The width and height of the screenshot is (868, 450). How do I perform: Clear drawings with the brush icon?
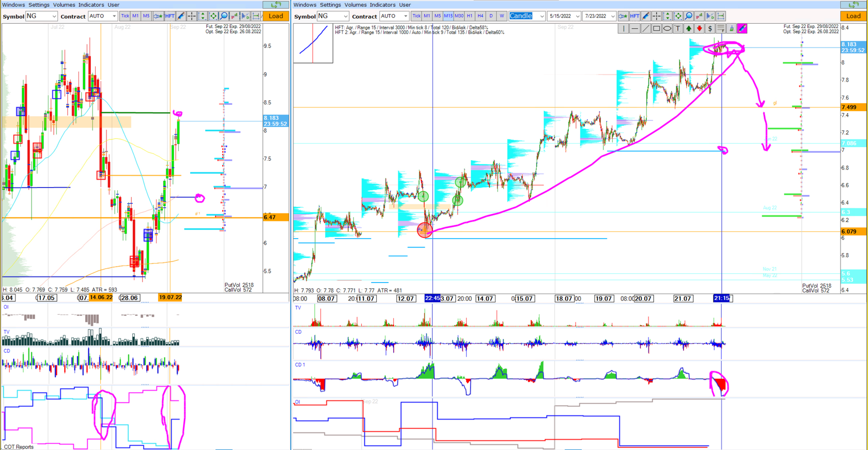pos(732,28)
